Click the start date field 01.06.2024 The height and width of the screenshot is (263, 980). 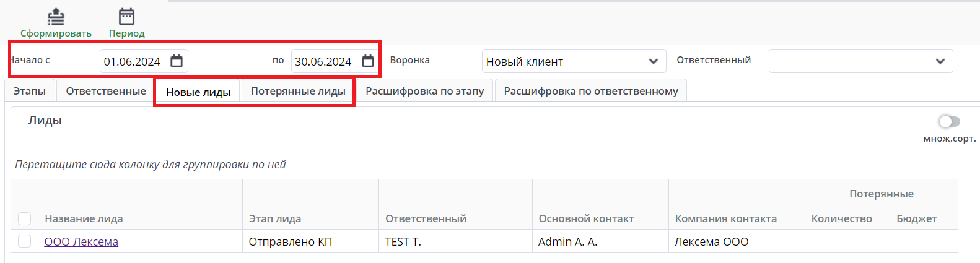[x=132, y=62]
